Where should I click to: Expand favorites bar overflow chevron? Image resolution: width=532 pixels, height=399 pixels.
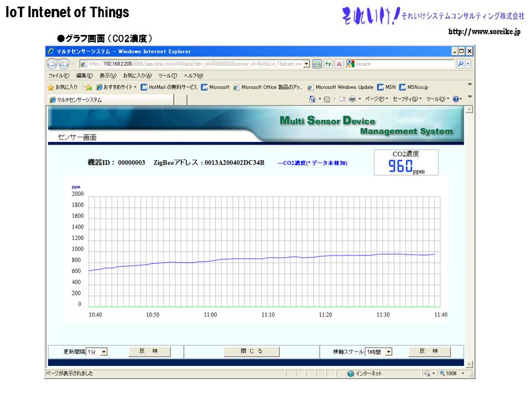[469, 84]
